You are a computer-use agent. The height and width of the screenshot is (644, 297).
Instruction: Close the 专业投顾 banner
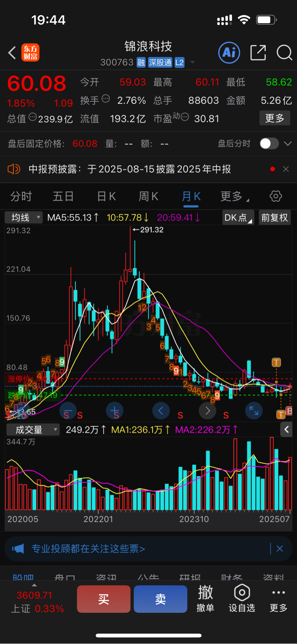(280, 549)
